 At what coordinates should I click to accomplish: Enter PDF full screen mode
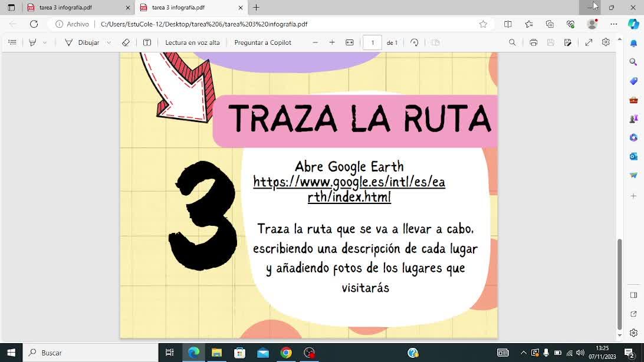[x=589, y=42]
